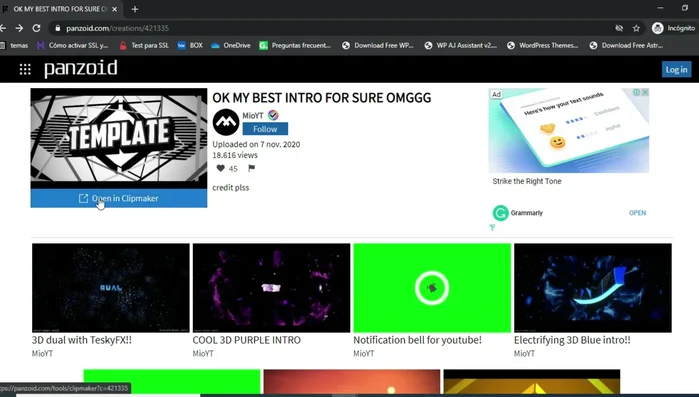This screenshot has width=699, height=397.
Task: Open MioYT profile name link
Action: [x=253, y=115]
